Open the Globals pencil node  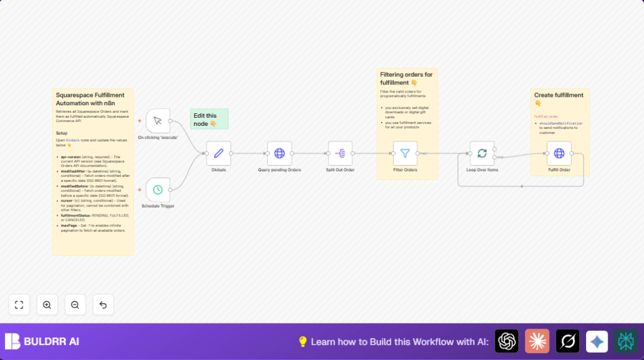(x=218, y=154)
